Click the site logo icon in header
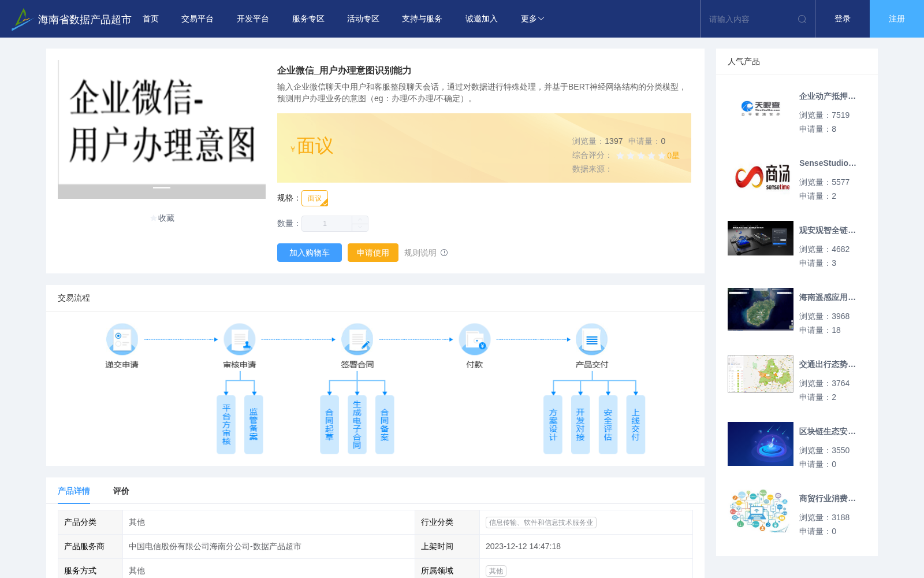Viewport: 924px width, 578px height. (22, 19)
